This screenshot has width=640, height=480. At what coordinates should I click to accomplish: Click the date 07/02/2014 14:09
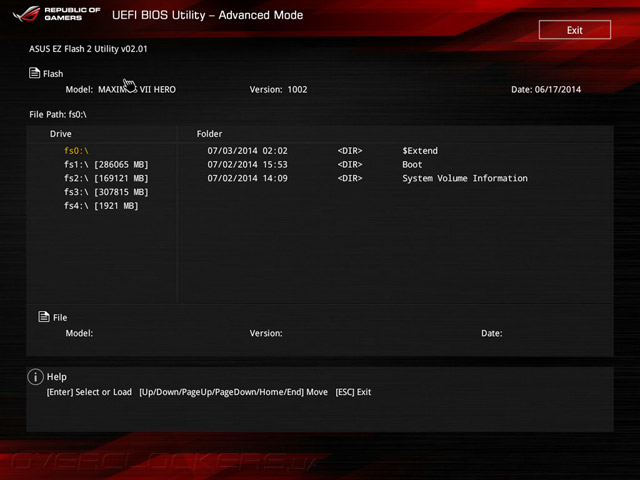pyautogui.click(x=247, y=178)
